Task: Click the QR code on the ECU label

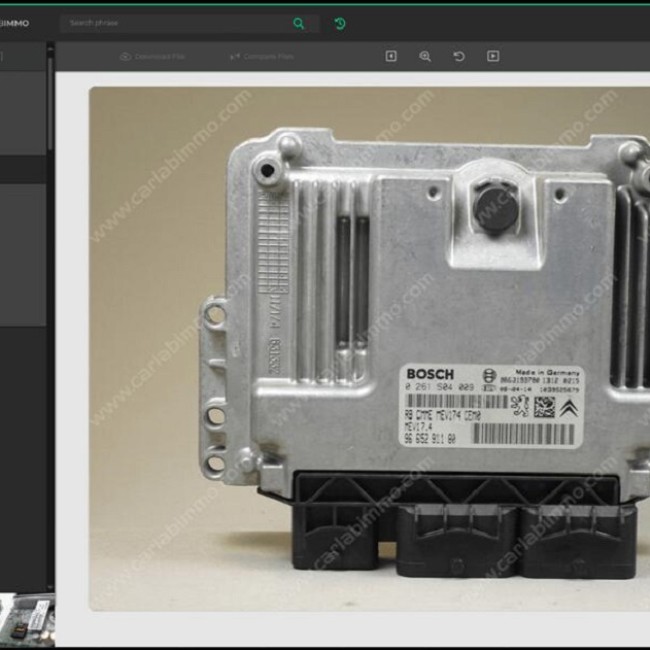Action: tap(544, 407)
